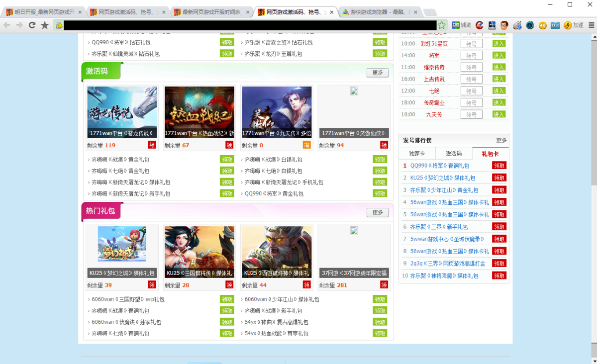Click 更多 button in 热门礼包 section
Image resolution: width=597 pixels, height=364 pixels.
pyautogui.click(x=377, y=212)
